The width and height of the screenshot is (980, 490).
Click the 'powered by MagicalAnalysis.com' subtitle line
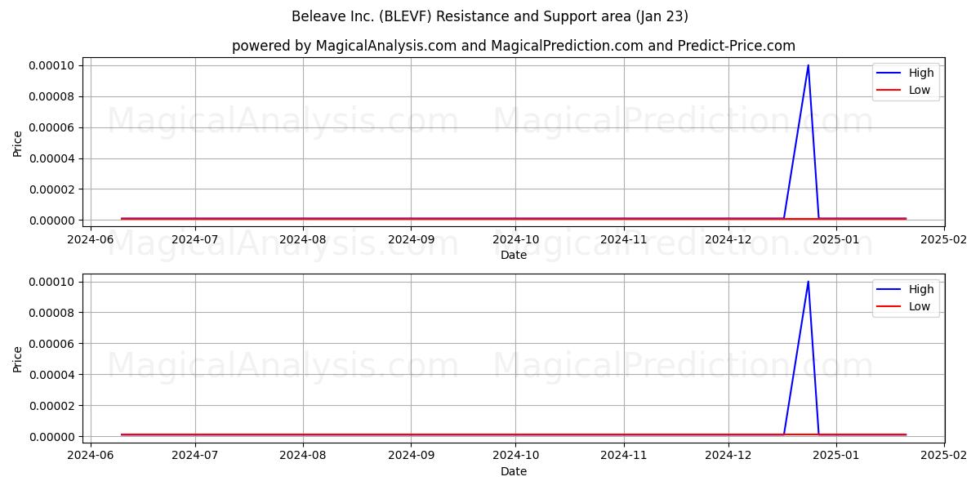[514, 46]
